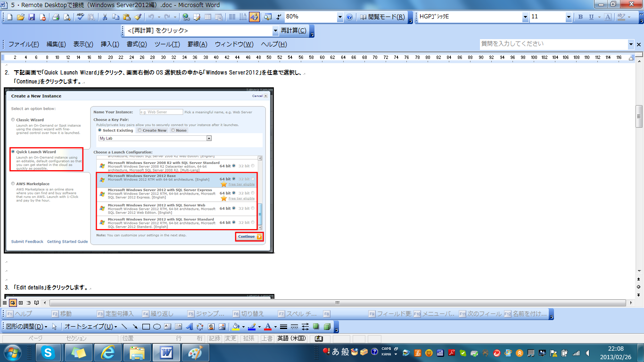This screenshot has width=644, height=362.
Task: Expand the font size 11 dropdown
Action: pos(569,17)
